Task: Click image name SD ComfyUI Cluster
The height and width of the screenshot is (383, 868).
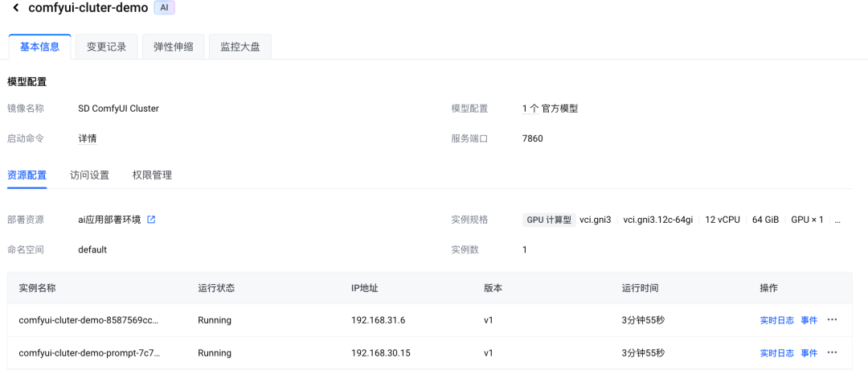Action: point(118,109)
